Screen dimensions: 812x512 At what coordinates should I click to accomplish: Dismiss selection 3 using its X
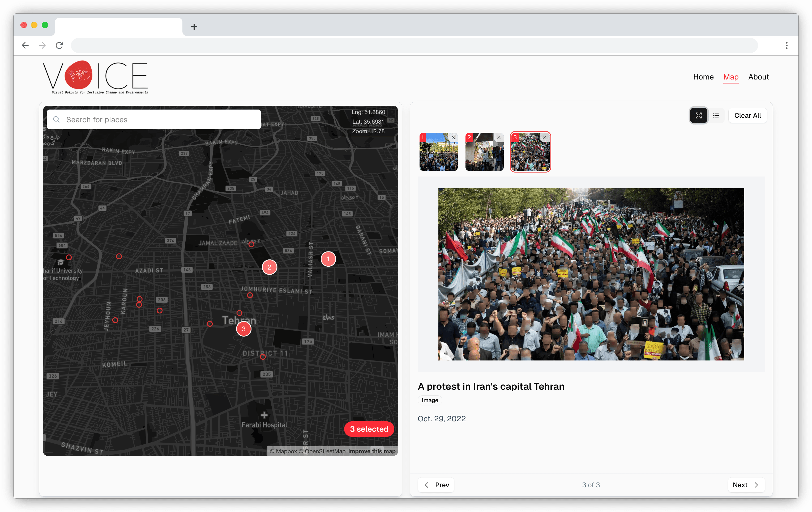[x=545, y=137]
